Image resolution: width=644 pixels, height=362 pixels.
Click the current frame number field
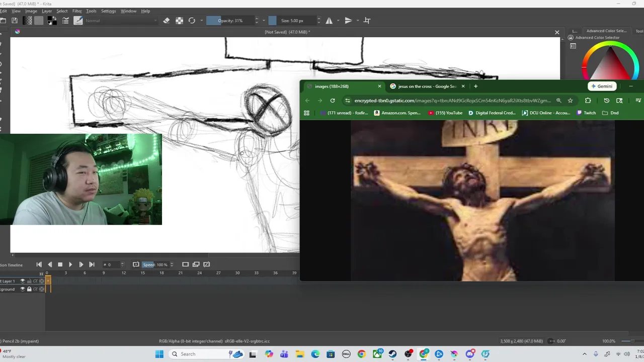[111, 264]
